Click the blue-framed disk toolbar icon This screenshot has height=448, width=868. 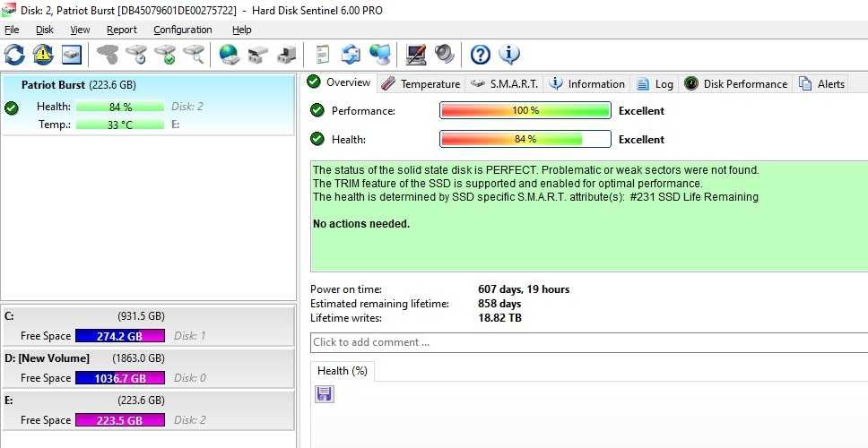72,54
